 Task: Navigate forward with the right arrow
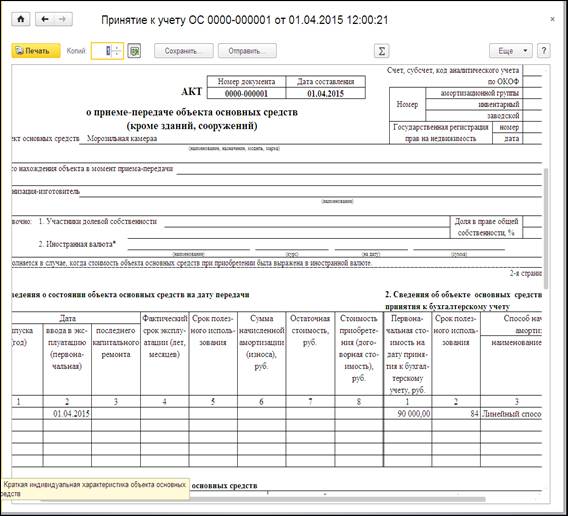(63, 19)
